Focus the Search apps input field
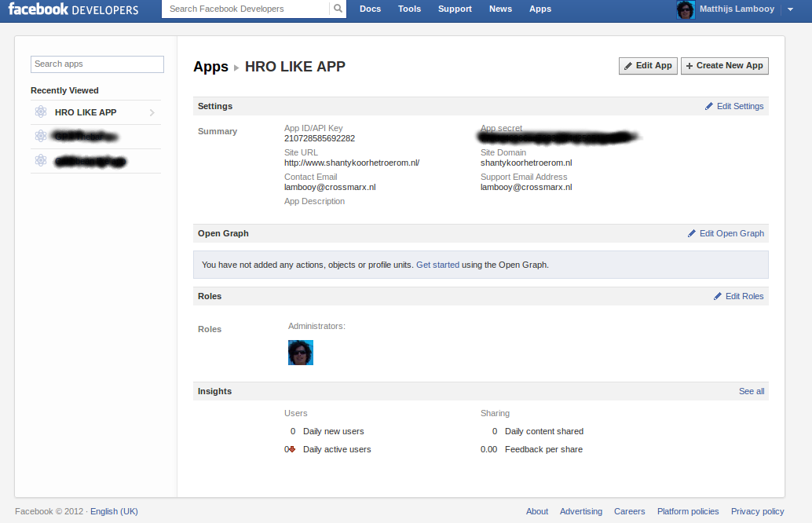 click(x=97, y=64)
